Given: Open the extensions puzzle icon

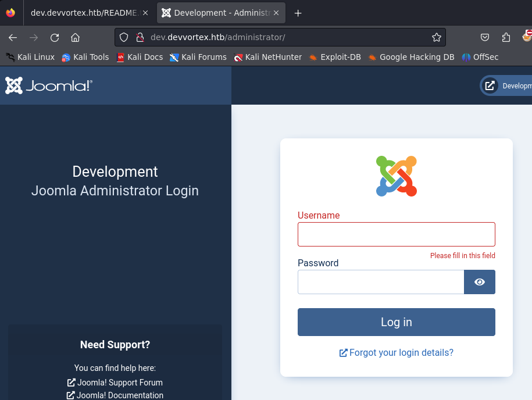Looking at the screenshot, I should [506, 38].
